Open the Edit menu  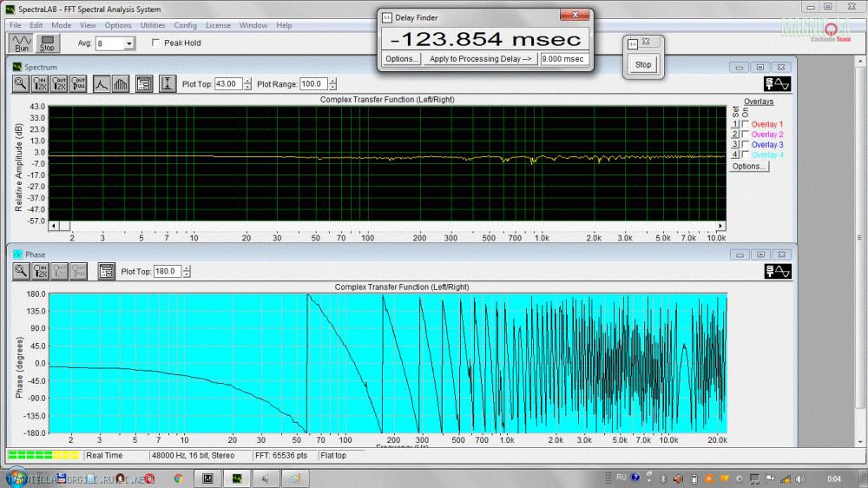(x=36, y=25)
